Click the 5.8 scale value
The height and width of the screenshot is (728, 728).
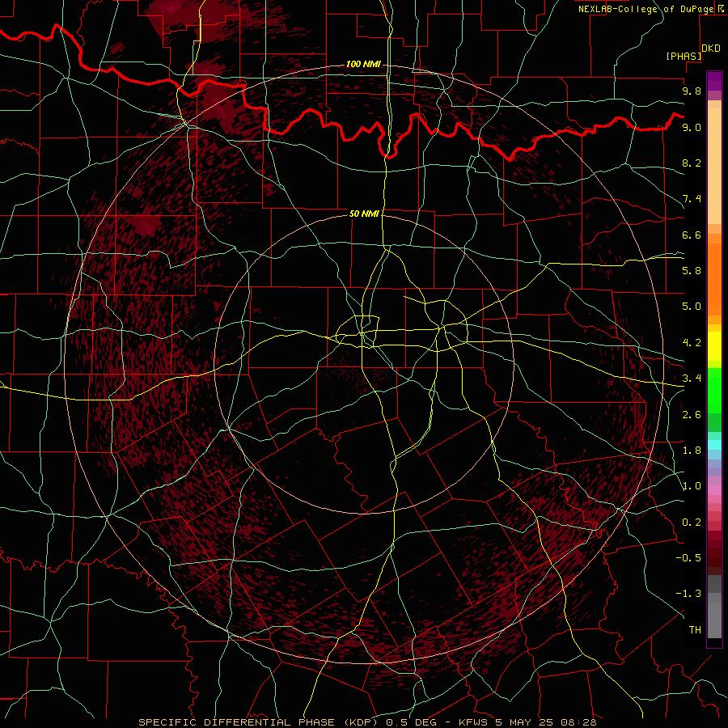(692, 271)
